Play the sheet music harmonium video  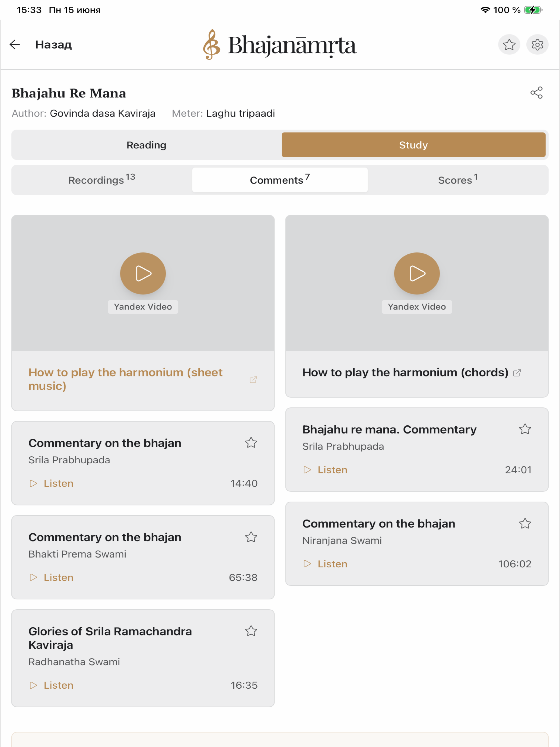point(143,273)
